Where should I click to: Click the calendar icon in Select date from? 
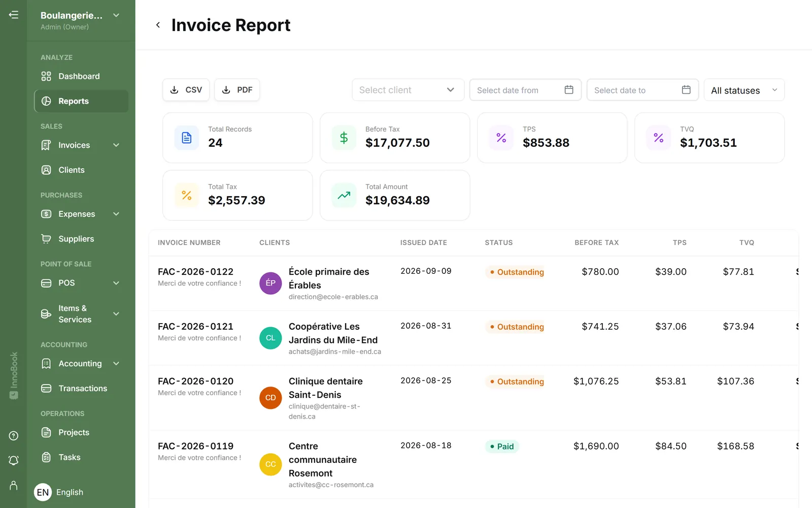[569, 90]
